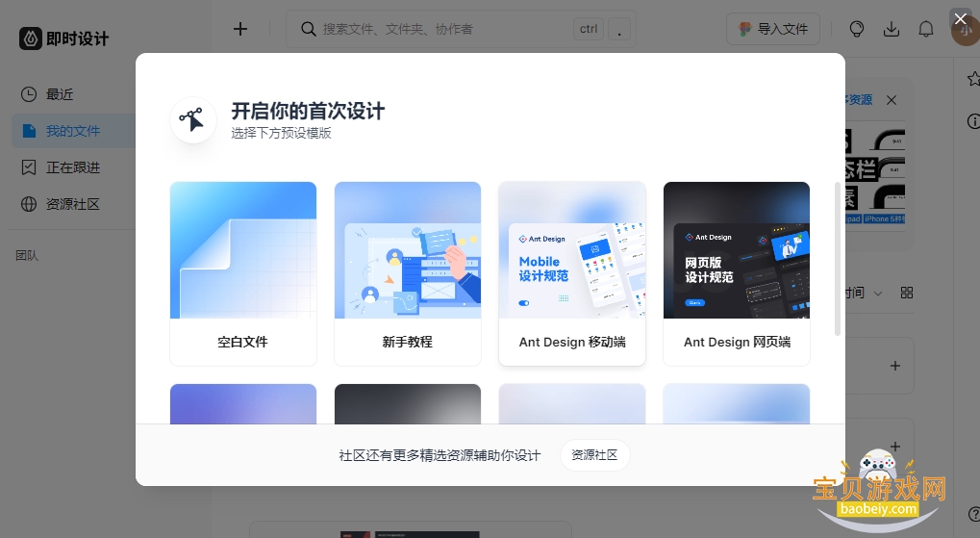Click the 即时设计 logo icon
This screenshot has height=538, width=980.
pyautogui.click(x=31, y=38)
